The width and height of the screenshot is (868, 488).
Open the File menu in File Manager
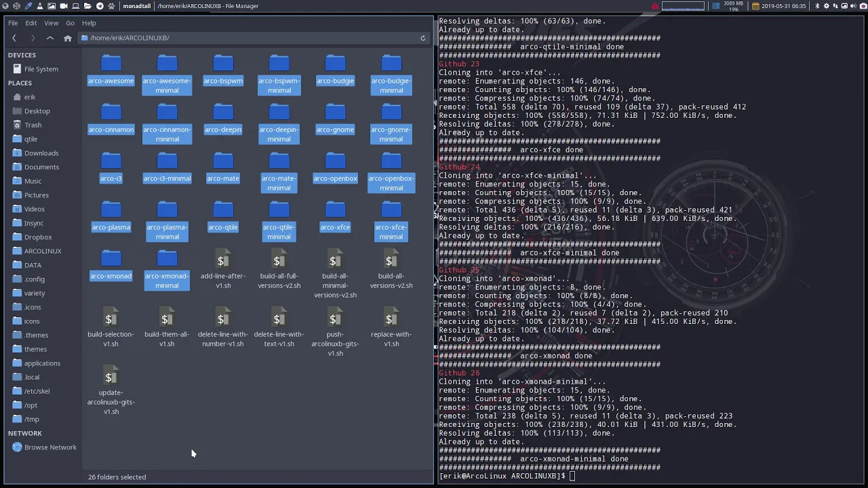13,22
